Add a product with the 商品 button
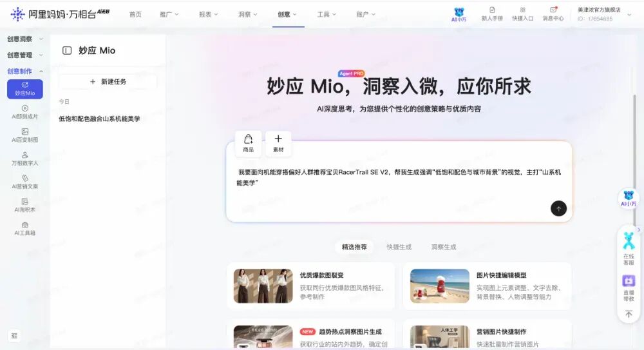The image size is (644, 350). coord(248,143)
